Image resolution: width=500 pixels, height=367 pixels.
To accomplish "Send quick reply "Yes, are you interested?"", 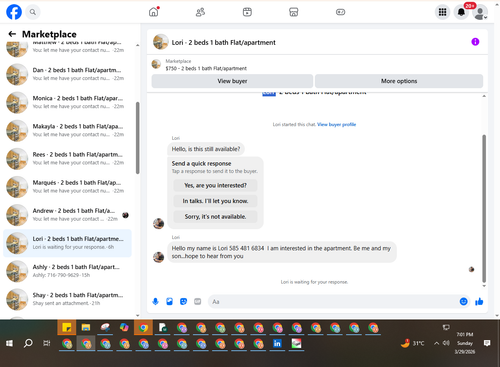I will click(215, 185).
